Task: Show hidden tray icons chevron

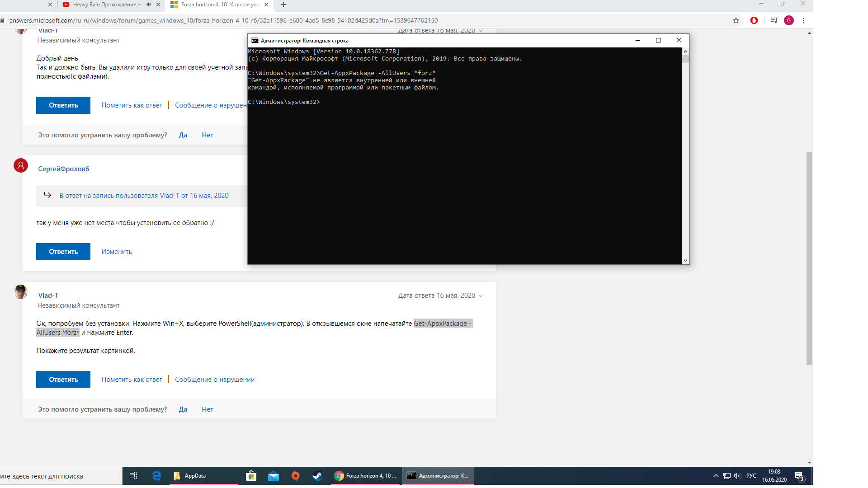Action: (716, 476)
